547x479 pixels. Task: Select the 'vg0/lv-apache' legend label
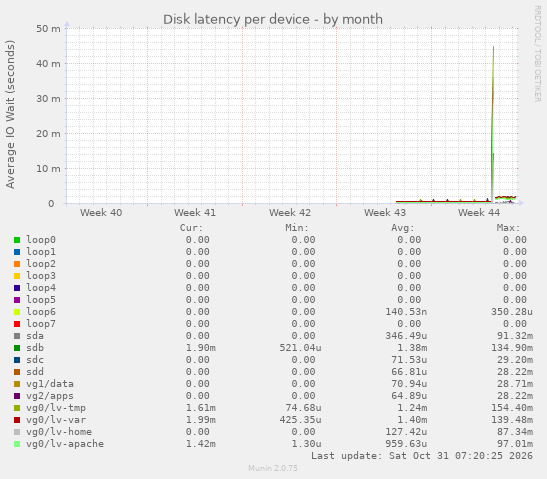coord(65,444)
